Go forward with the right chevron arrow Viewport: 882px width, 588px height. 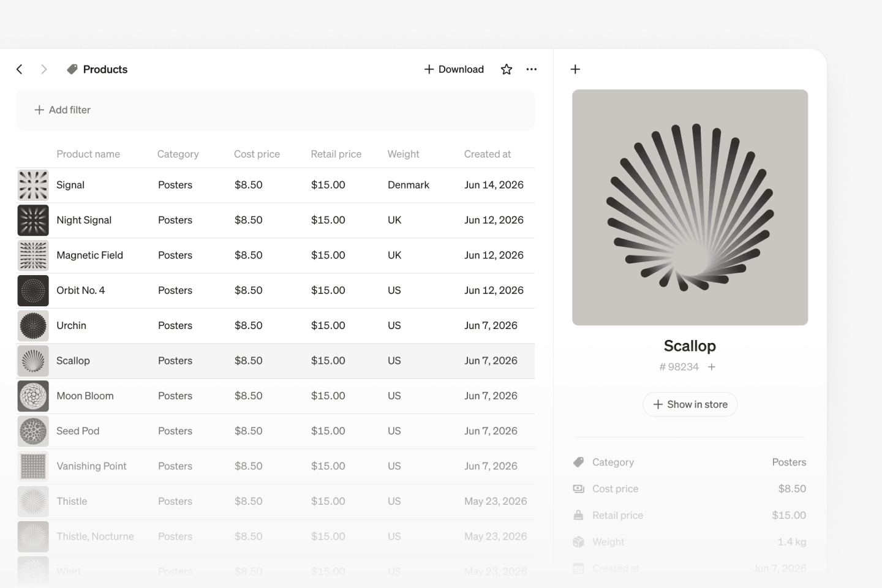43,69
